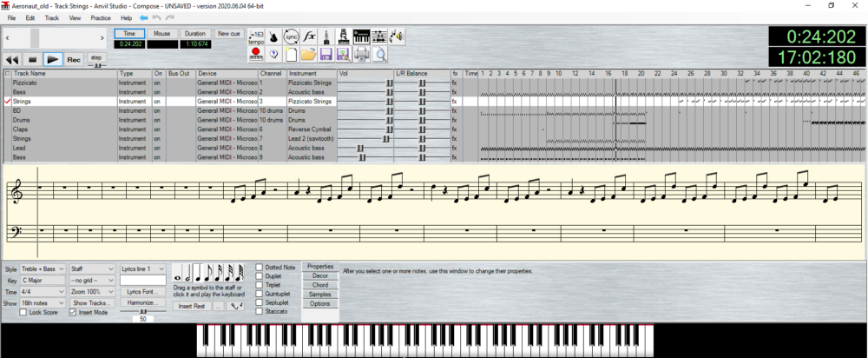Click the metronome icon
The height and width of the screenshot is (358, 868).
[273, 37]
